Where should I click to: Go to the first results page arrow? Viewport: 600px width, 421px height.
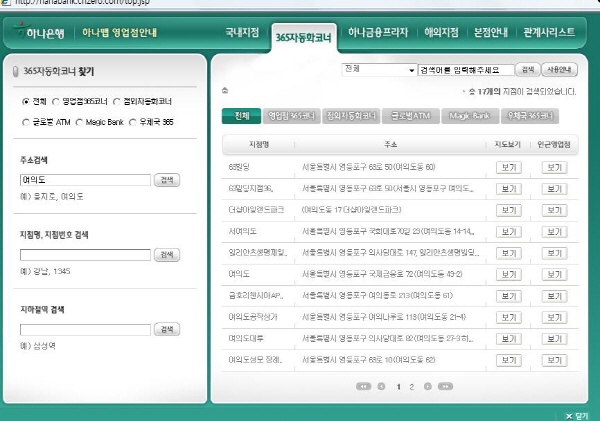coord(363,385)
